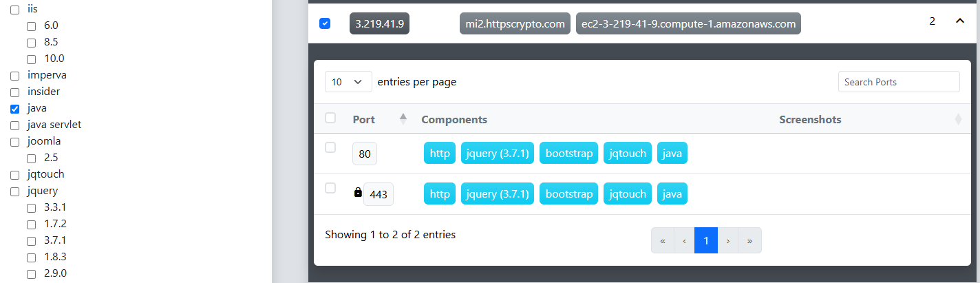
Task: Check the imperva filter checkbox
Action: tap(15, 76)
